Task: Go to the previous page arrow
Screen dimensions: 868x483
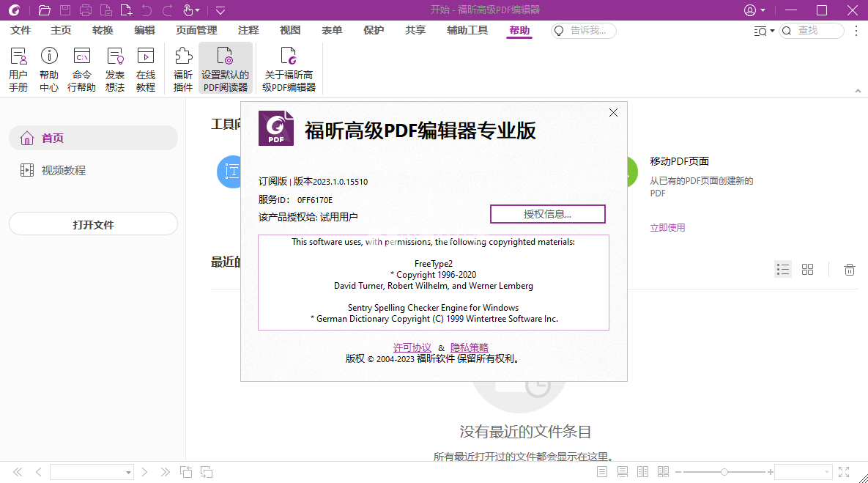Action: [x=38, y=472]
